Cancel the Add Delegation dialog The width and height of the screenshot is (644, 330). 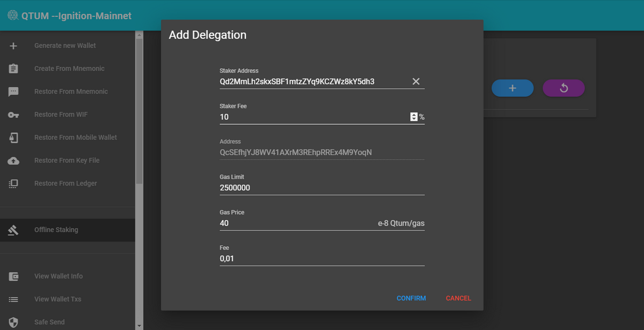(458, 298)
